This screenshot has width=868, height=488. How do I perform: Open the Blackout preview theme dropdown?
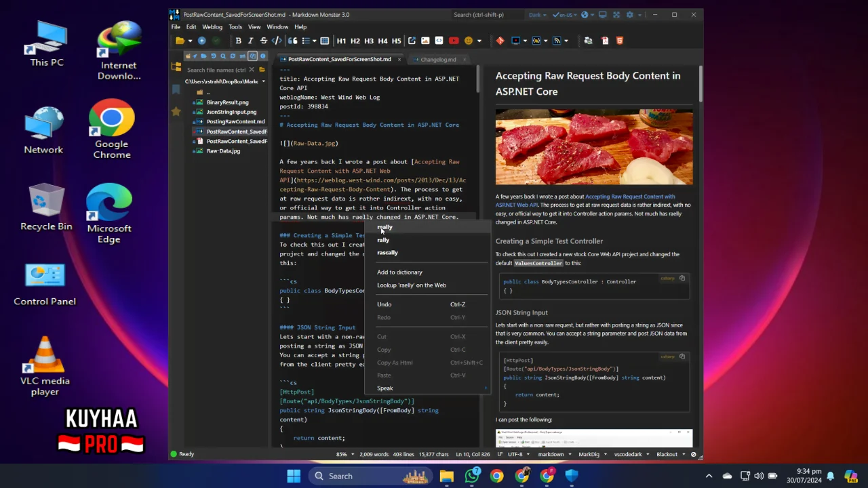point(671,454)
